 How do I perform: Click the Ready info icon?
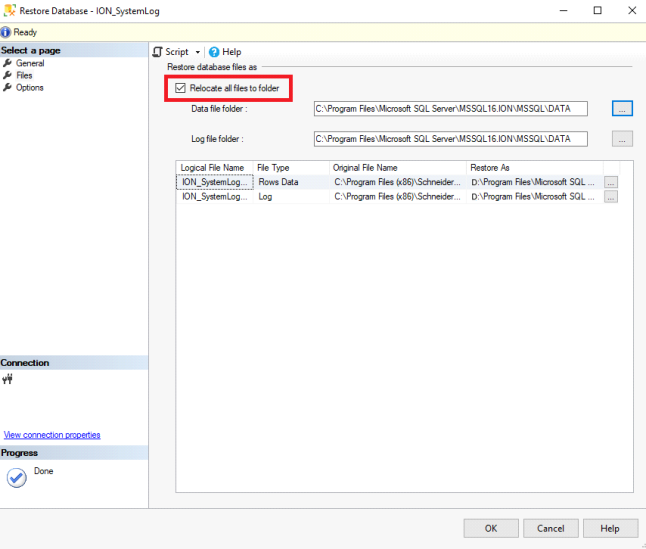pyautogui.click(x=5, y=32)
